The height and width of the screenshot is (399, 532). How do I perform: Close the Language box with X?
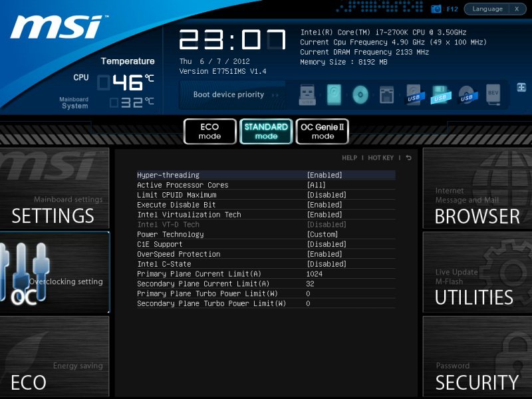click(x=517, y=9)
